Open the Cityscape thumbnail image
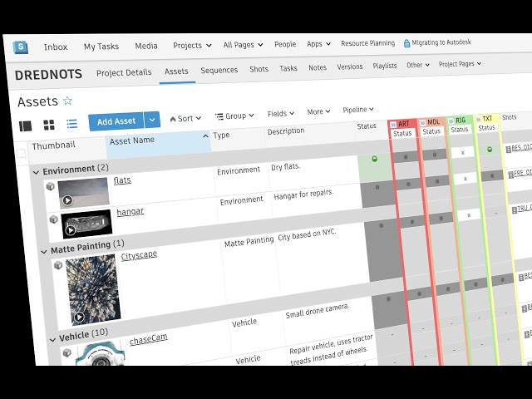Viewport: 532px width, 399px height. (92, 290)
